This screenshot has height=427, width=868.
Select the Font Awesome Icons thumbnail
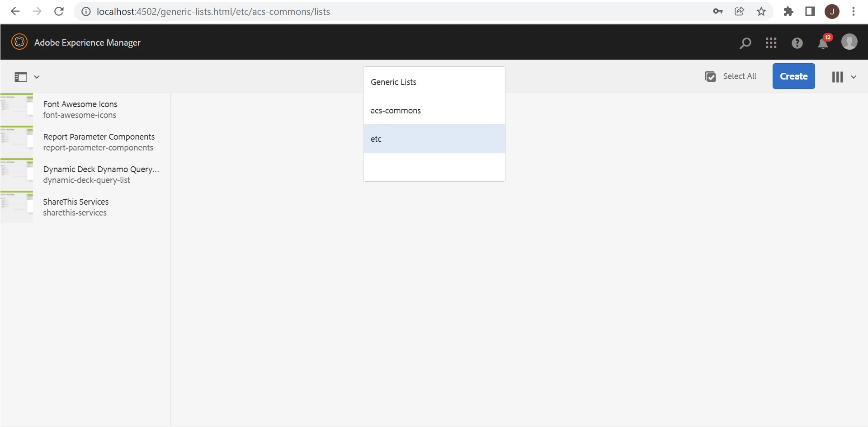[17, 109]
